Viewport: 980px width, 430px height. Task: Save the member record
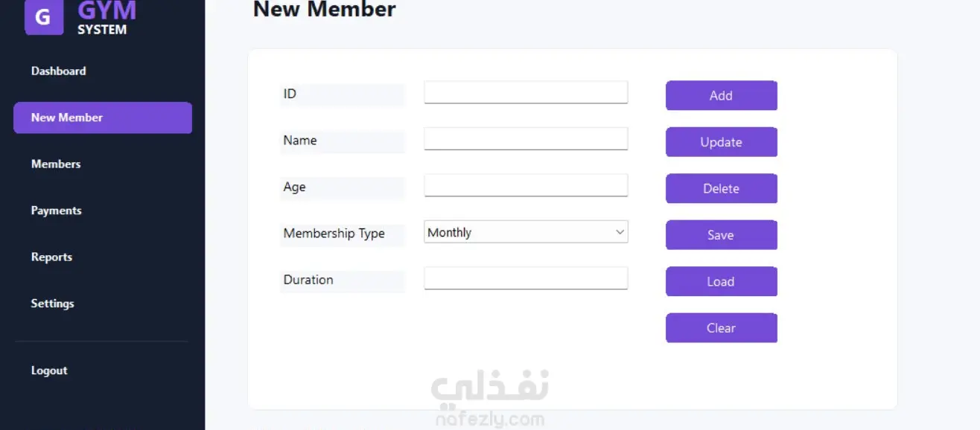[721, 235]
